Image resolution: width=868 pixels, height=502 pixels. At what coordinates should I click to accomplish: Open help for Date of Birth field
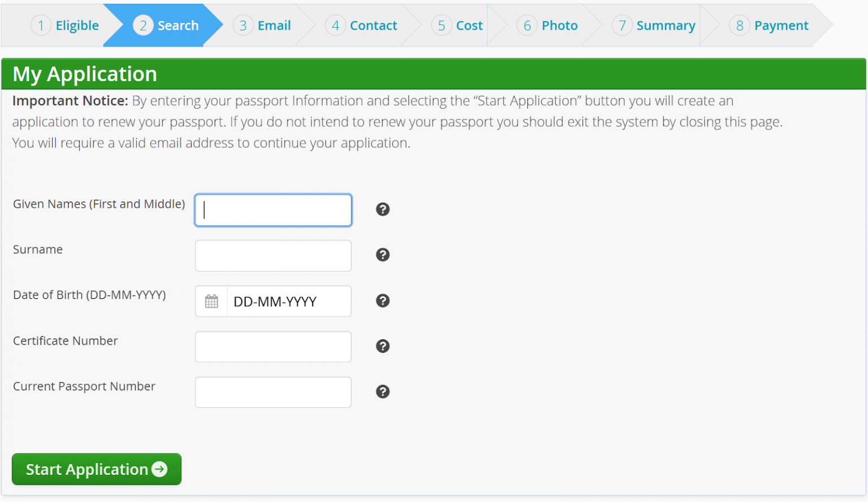tap(383, 301)
